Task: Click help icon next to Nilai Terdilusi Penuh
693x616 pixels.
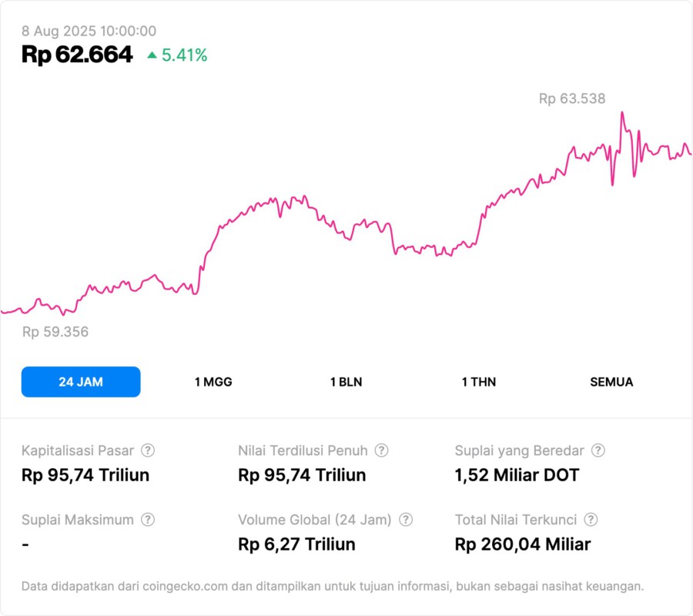Action: (x=381, y=450)
